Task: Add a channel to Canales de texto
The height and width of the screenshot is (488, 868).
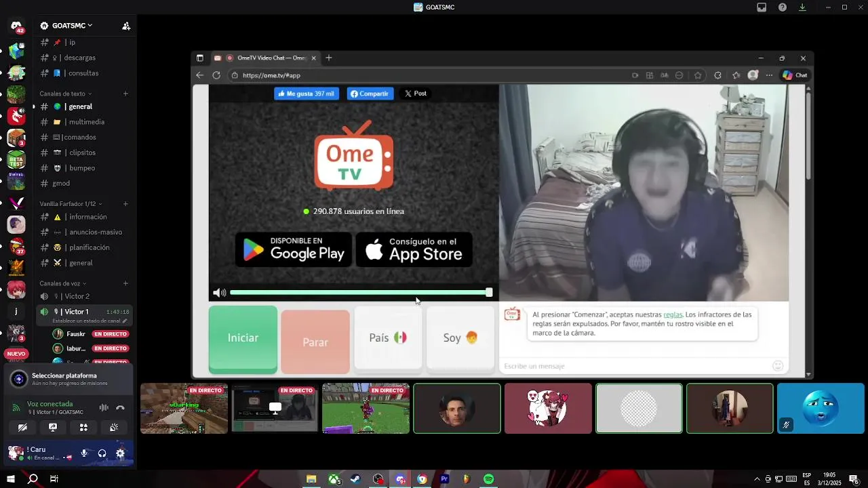Action: 125,94
